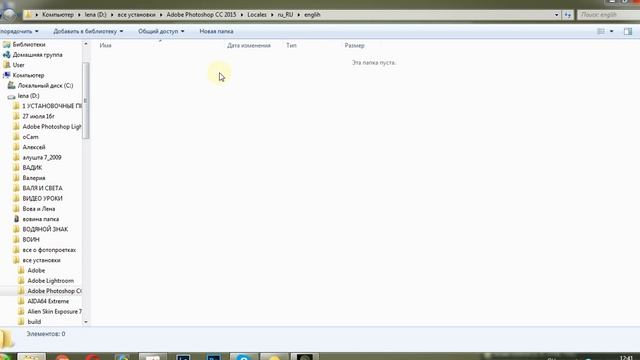Go to Компьютер in the breadcrumb
Screen dimensions: 640x360
(58, 15)
